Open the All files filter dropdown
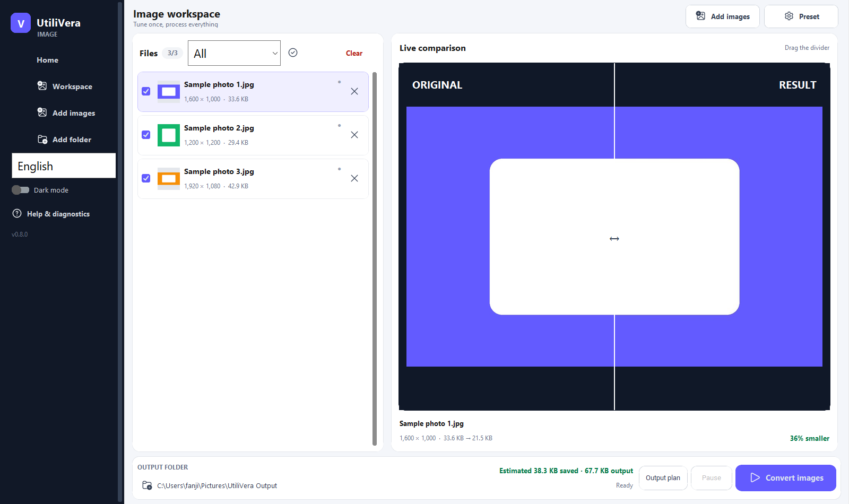849x504 pixels. point(234,53)
